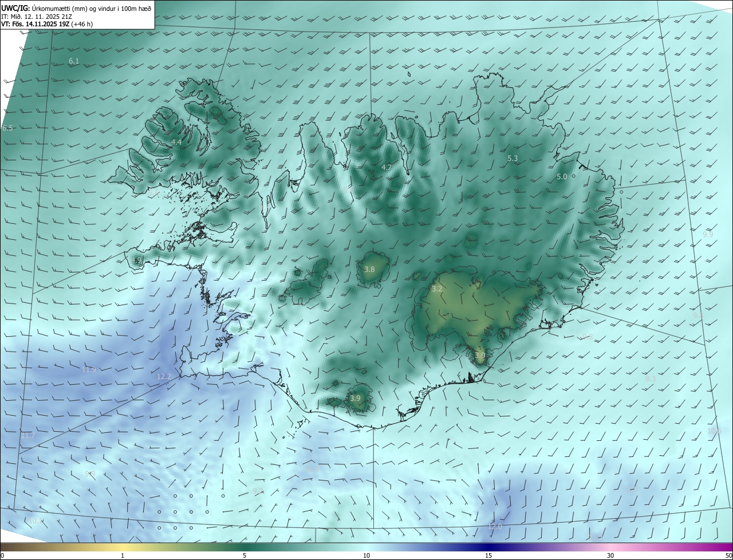Click the 0 tick on the color scale
Screen dimensions: 733x560
pos(2,556)
